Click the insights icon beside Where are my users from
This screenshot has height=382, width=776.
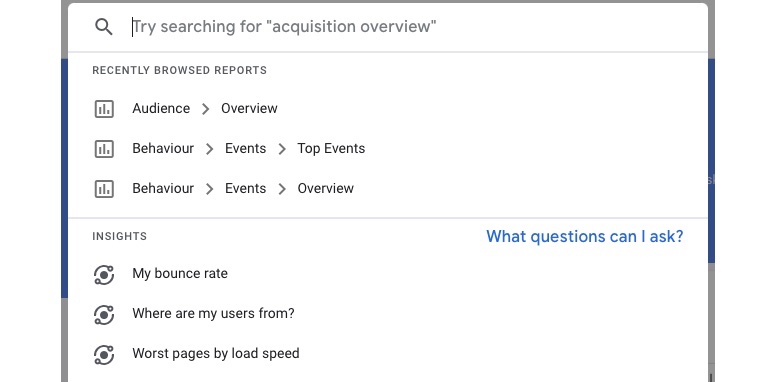[104, 315]
